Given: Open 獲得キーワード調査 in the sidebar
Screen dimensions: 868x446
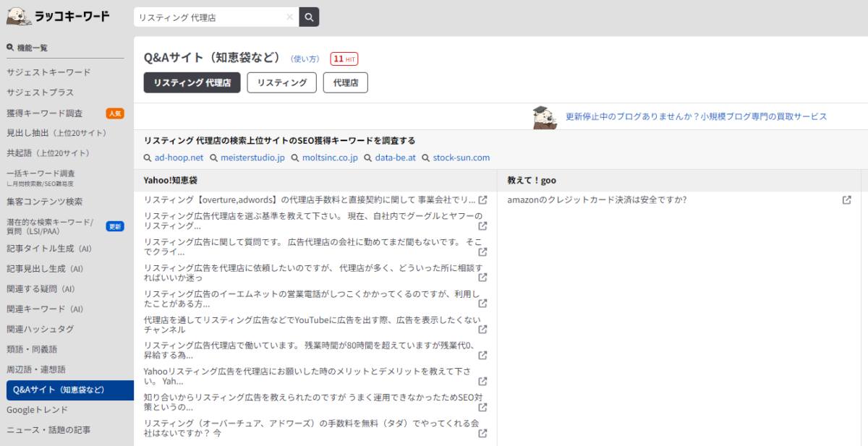Looking at the screenshot, I should (45, 113).
